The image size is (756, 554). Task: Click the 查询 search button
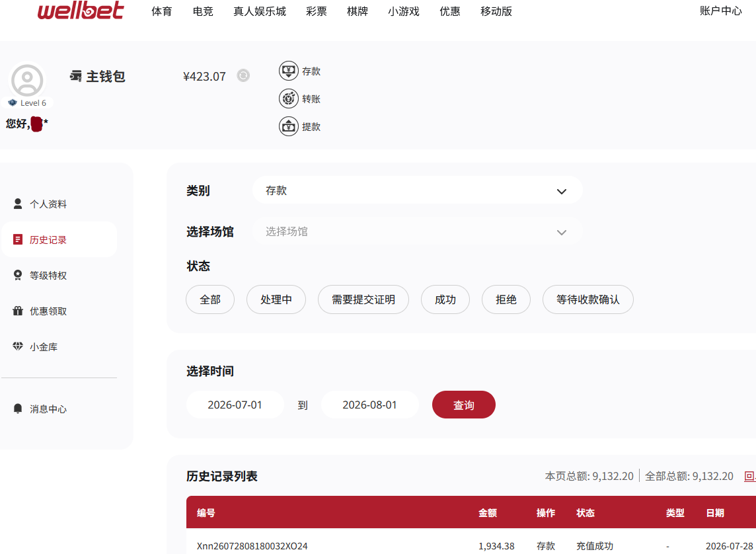point(464,405)
